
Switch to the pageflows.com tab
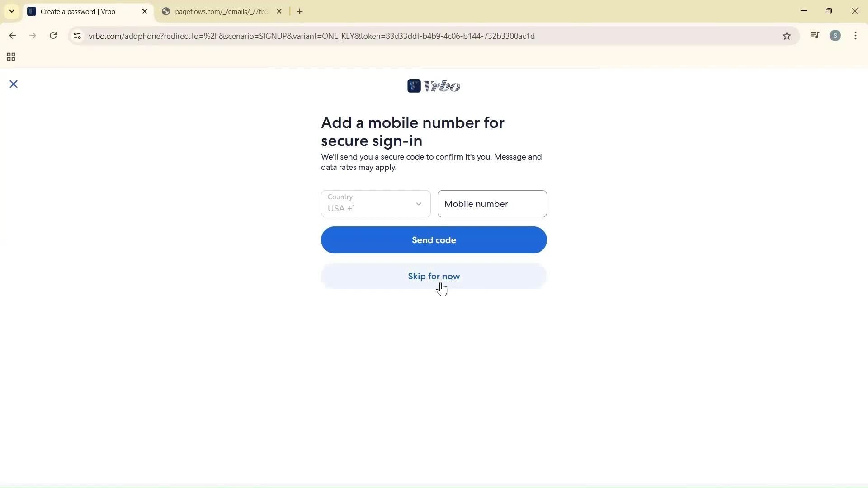pos(217,11)
